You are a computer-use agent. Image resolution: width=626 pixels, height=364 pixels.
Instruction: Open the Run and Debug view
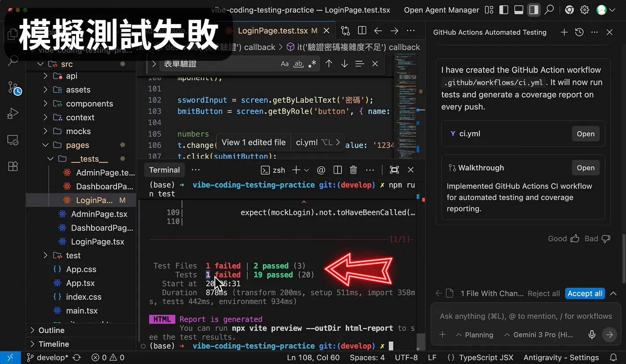(13, 113)
